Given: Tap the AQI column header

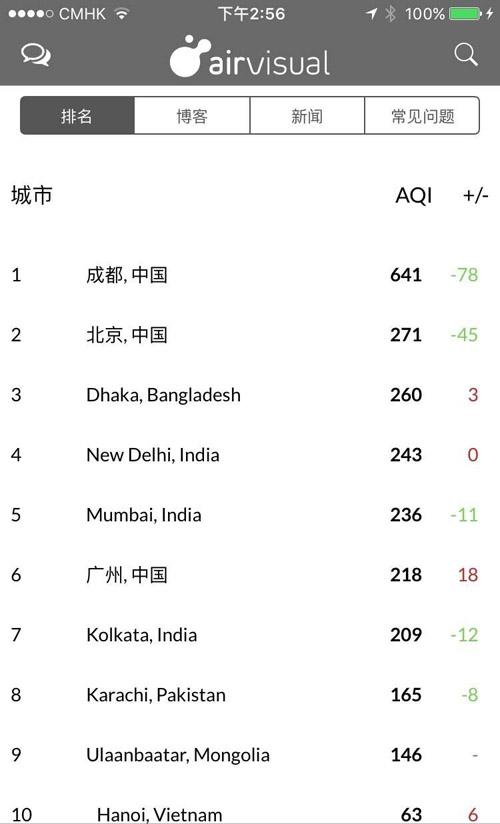Looking at the screenshot, I should [x=414, y=195].
